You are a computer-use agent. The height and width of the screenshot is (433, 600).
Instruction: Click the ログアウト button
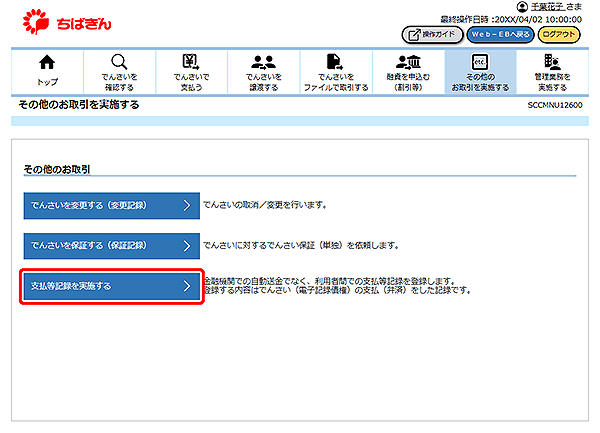pyautogui.click(x=560, y=35)
